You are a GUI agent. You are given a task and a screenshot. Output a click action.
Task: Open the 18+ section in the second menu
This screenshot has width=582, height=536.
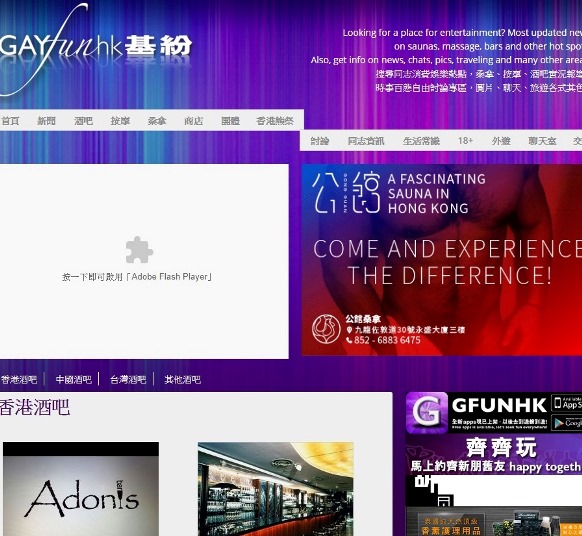tap(465, 141)
